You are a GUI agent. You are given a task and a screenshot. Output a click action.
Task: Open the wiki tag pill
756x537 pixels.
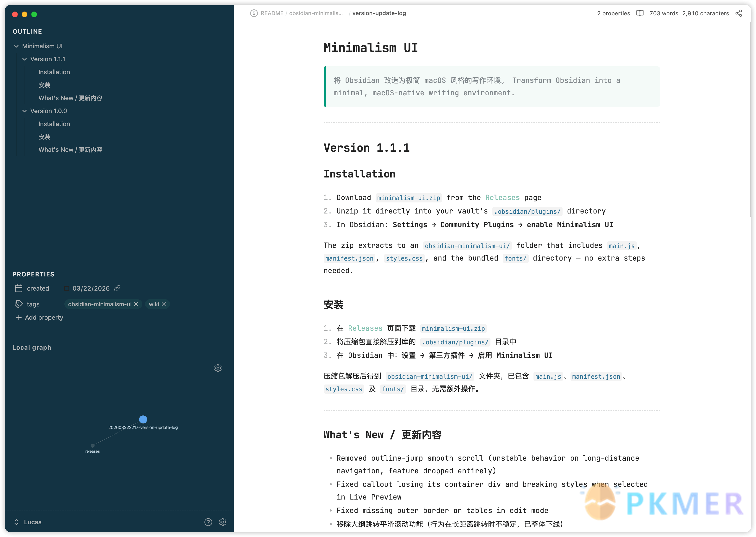pyautogui.click(x=154, y=304)
